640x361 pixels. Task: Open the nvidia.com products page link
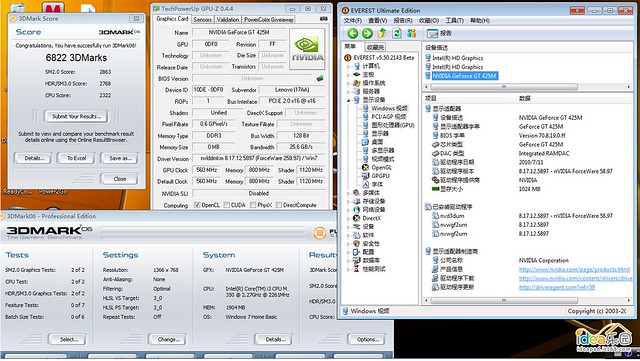coord(574,270)
